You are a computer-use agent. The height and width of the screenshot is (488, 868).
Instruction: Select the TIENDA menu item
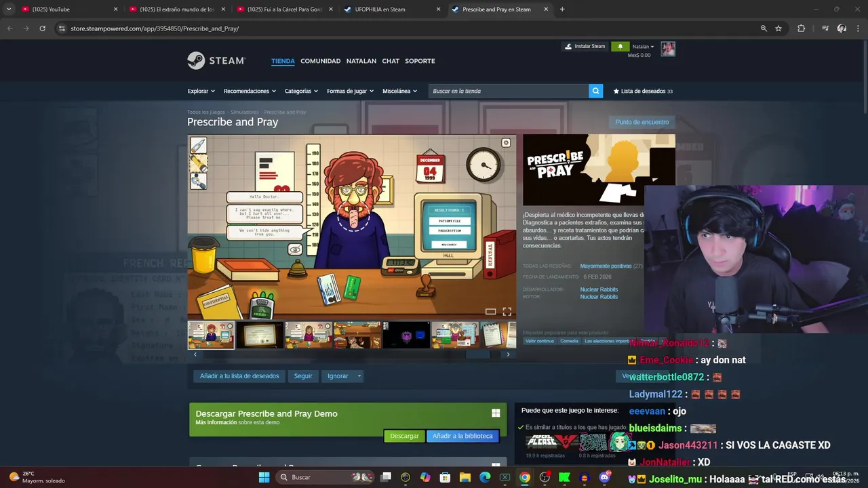coord(283,61)
